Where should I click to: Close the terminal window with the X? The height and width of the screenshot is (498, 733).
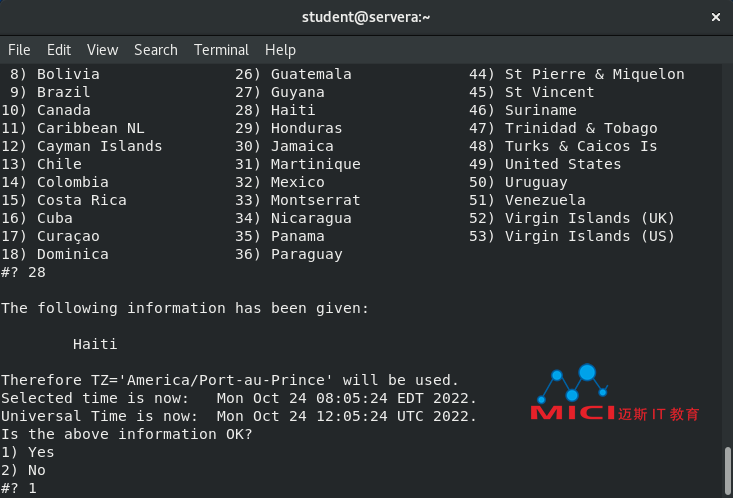[x=715, y=17]
